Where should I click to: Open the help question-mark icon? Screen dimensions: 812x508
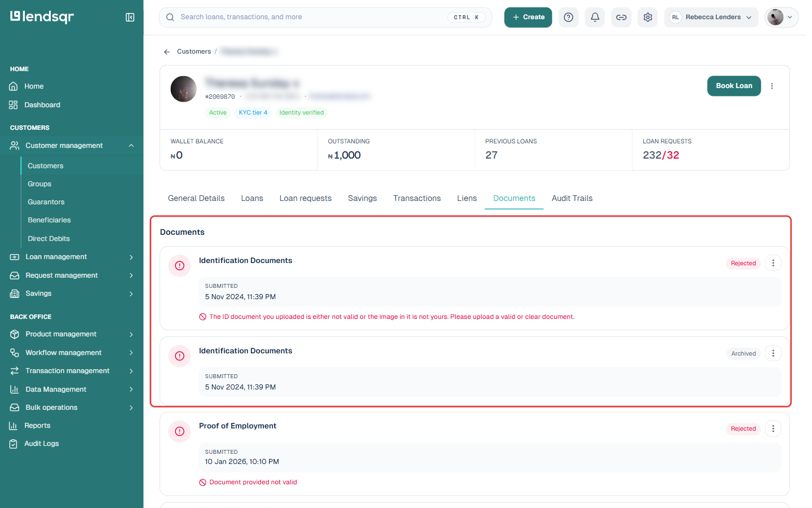pyautogui.click(x=568, y=17)
